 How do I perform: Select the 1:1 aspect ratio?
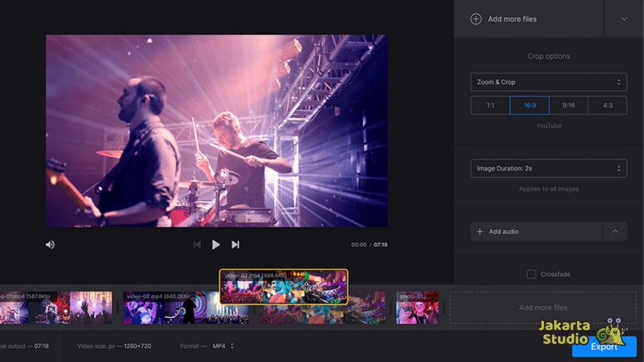click(x=490, y=106)
